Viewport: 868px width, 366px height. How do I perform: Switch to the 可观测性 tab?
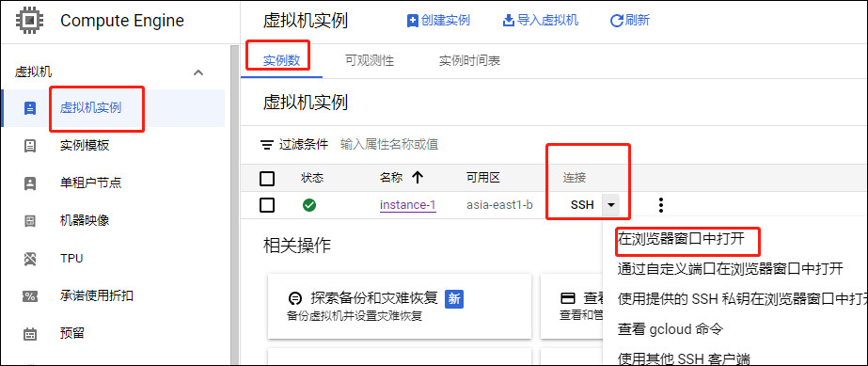[x=370, y=61]
